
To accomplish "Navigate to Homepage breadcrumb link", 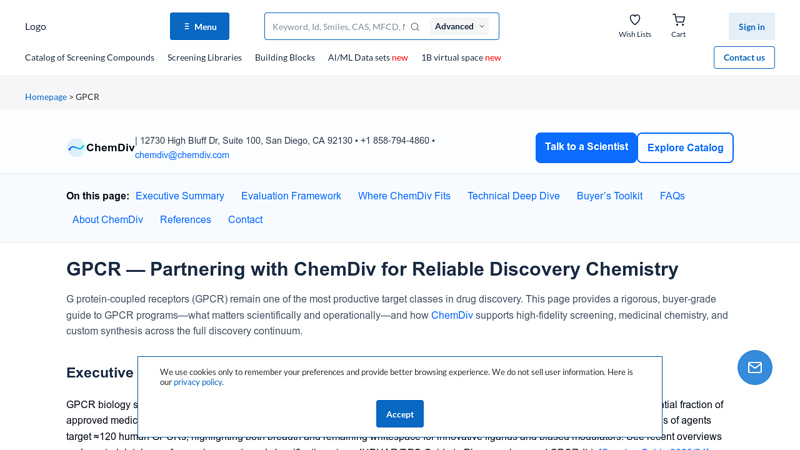I will (x=46, y=97).
